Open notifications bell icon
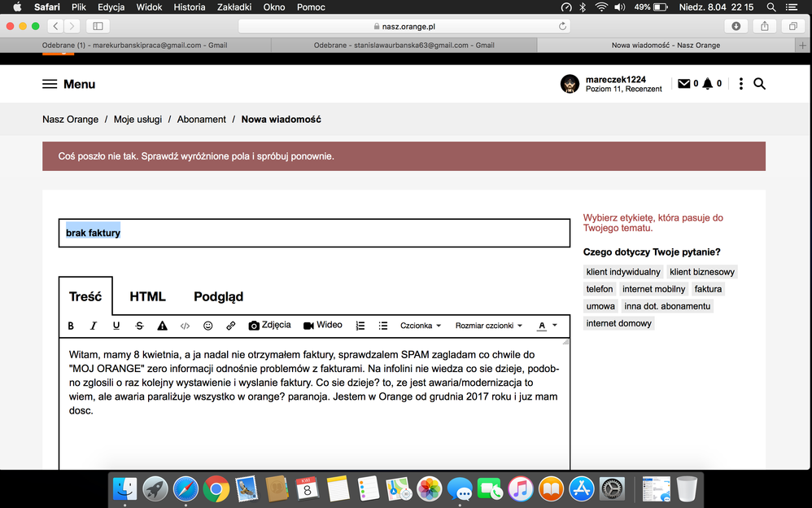 (x=707, y=84)
